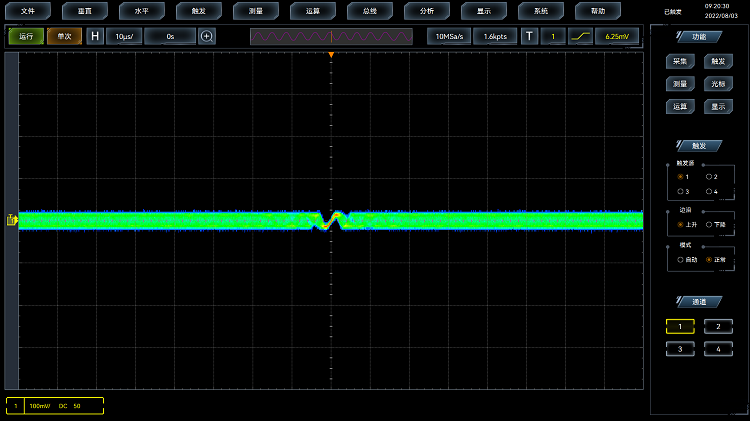This screenshot has height=421, width=750.
Task: Open the 分析 menu
Action: tap(427, 11)
